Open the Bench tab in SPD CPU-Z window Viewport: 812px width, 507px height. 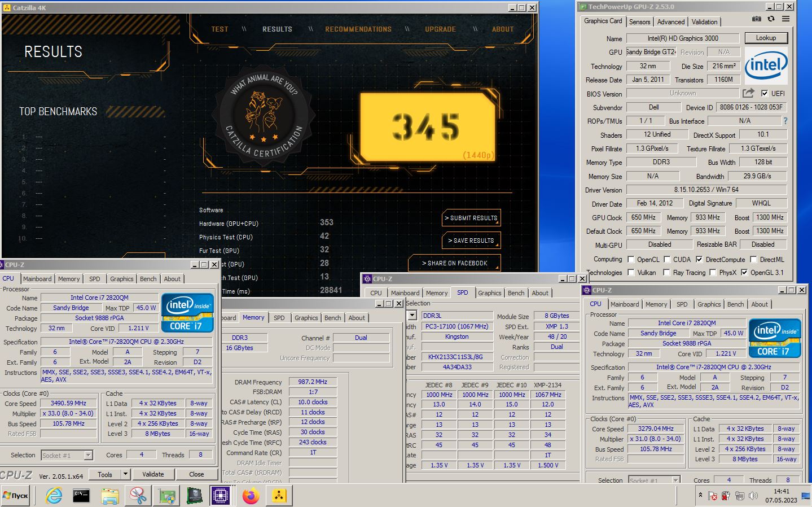pos(516,293)
